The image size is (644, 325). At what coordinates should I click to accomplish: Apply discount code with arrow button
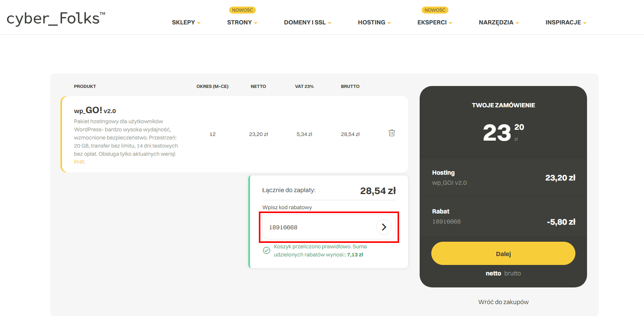384,227
